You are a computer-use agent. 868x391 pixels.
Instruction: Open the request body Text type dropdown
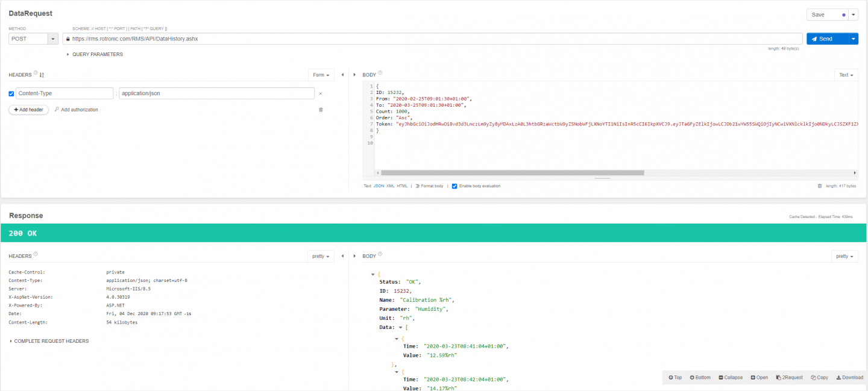point(846,75)
